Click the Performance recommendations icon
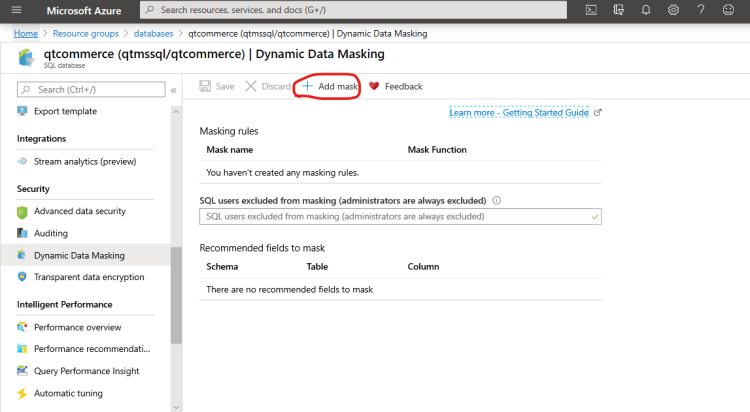 22,348
